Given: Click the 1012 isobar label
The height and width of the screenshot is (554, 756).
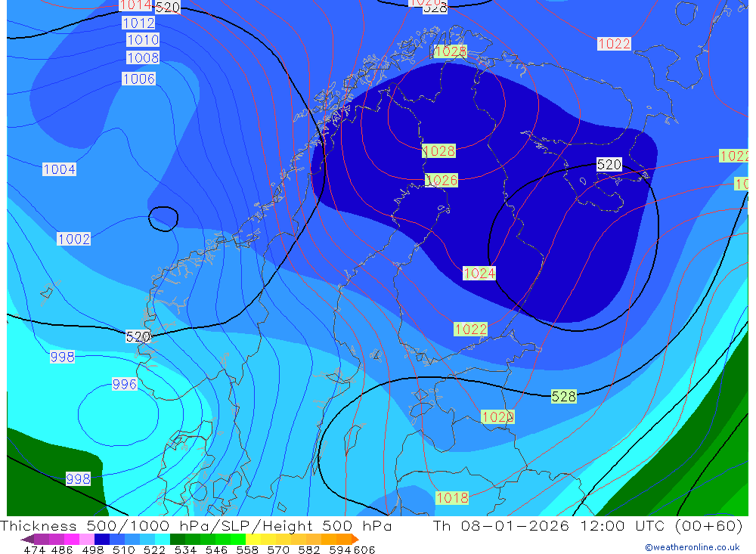Looking at the screenshot, I should (139, 23).
